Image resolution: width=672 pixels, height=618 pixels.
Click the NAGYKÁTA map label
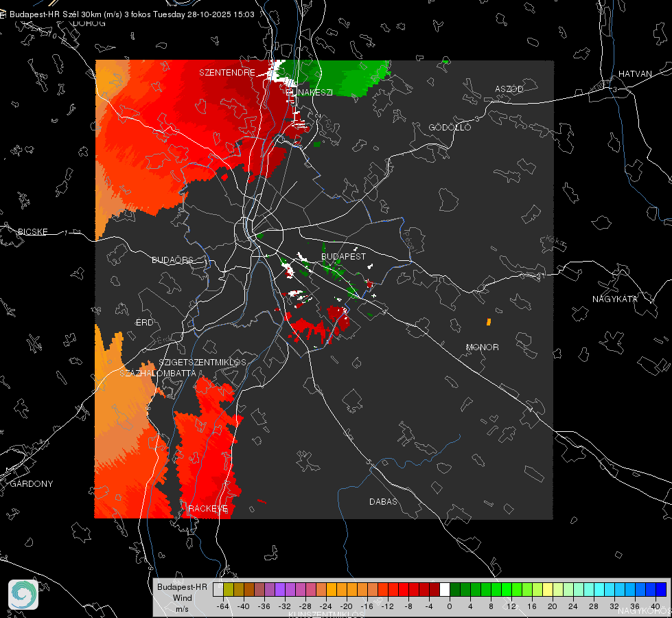[x=614, y=299]
